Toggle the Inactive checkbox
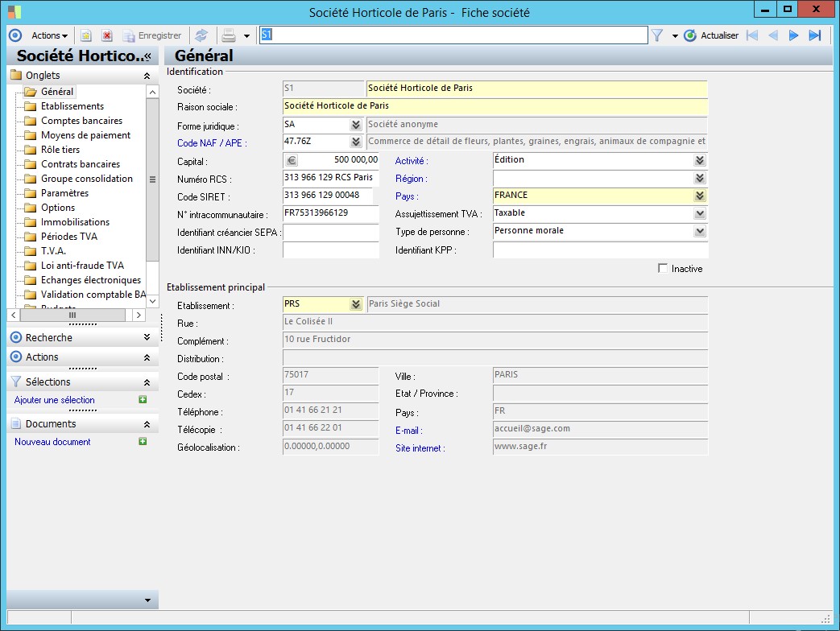The width and height of the screenshot is (840, 631). click(663, 268)
